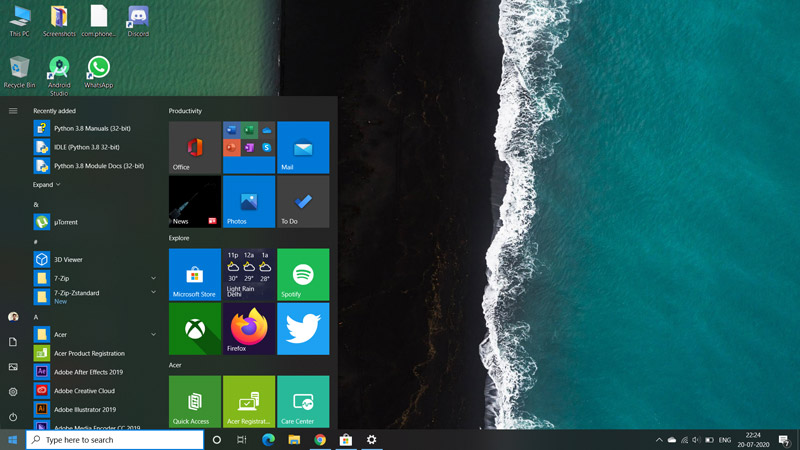Launch the Firefox tile
Viewport: 800px width, 450px height.
coord(249,329)
